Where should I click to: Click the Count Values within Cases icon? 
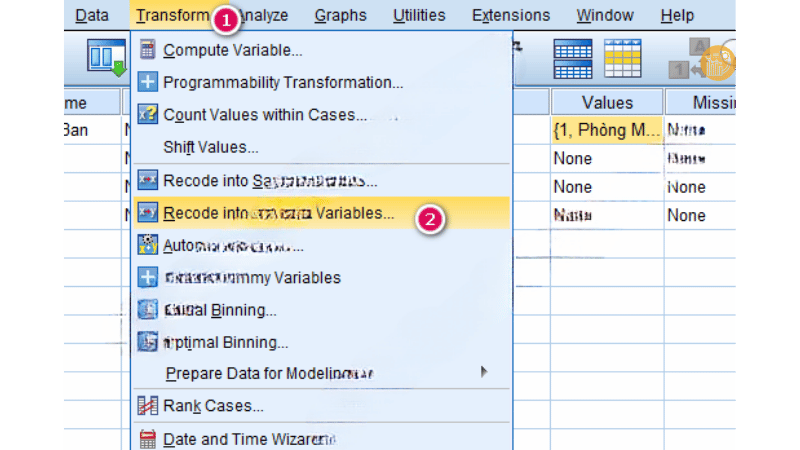[148, 114]
